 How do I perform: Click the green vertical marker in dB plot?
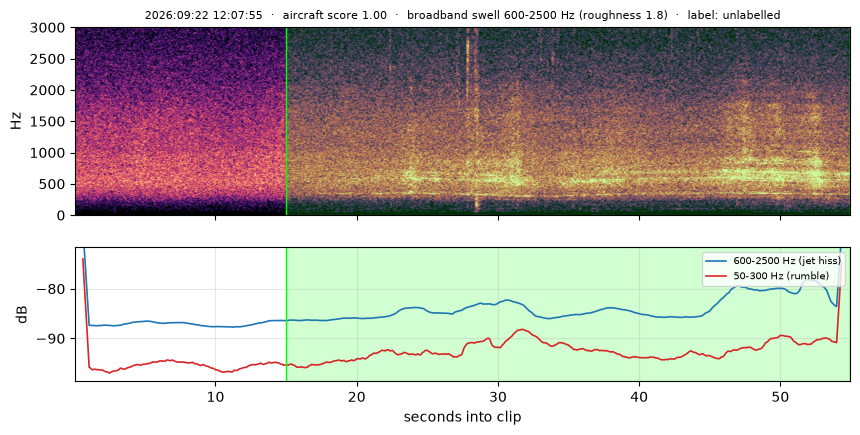pyautogui.click(x=286, y=314)
